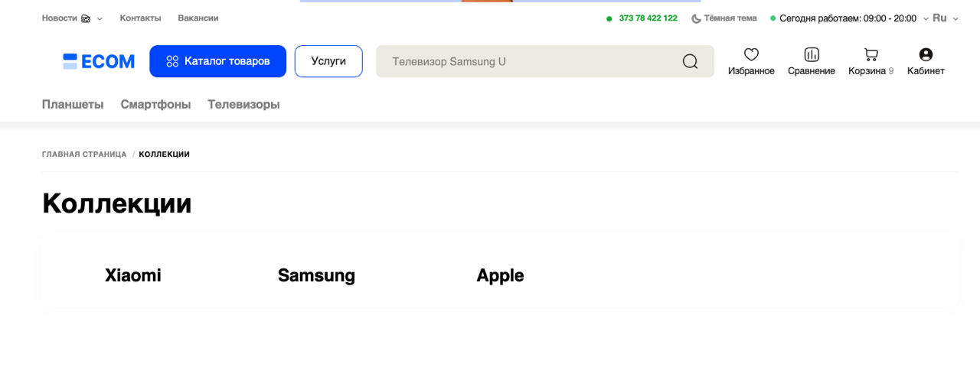Call the phone number 373 78 422 122
Viewport: 980px width, 377px height.
pyautogui.click(x=648, y=18)
